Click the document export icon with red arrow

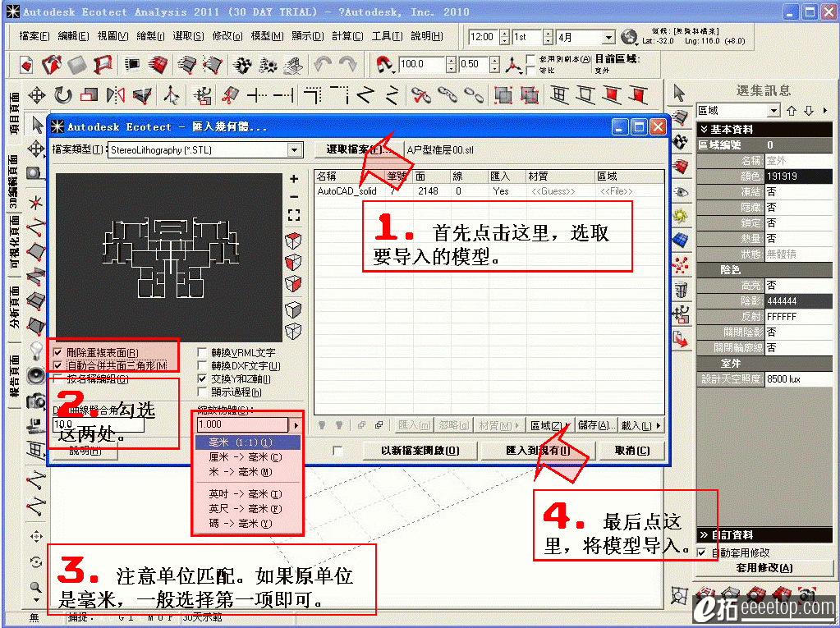click(x=681, y=339)
